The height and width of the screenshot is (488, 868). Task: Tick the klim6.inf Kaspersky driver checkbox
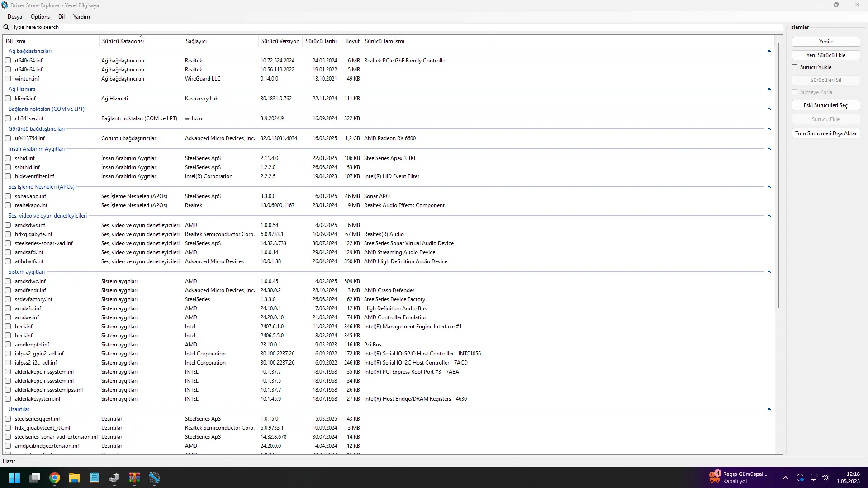pyautogui.click(x=8, y=99)
